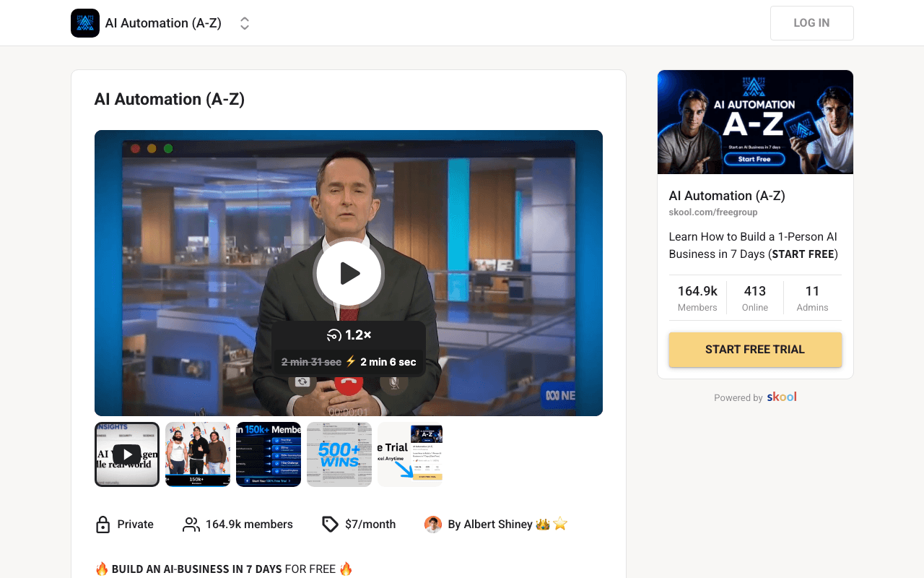Click the Private label text
924x578 pixels.
(136, 525)
